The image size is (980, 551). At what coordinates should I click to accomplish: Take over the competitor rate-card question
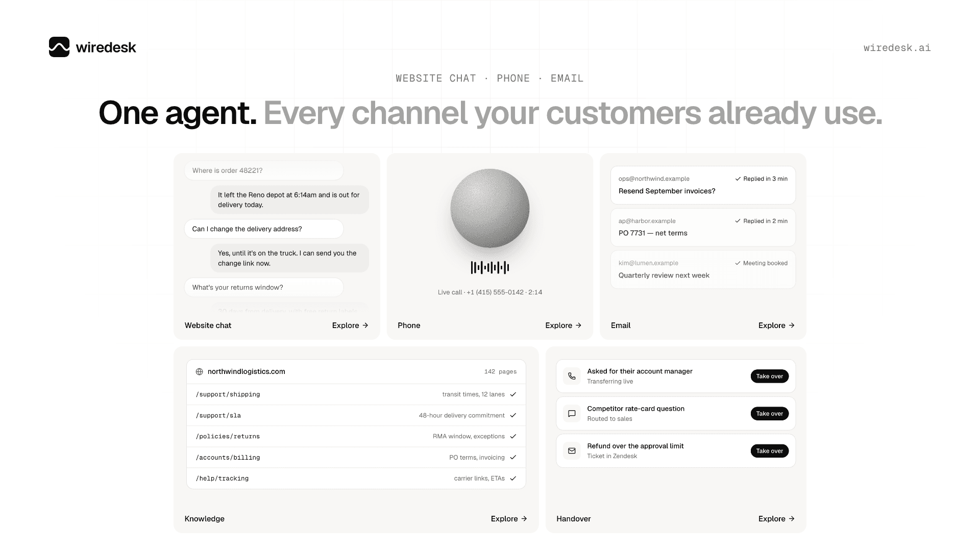[x=769, y=413]
